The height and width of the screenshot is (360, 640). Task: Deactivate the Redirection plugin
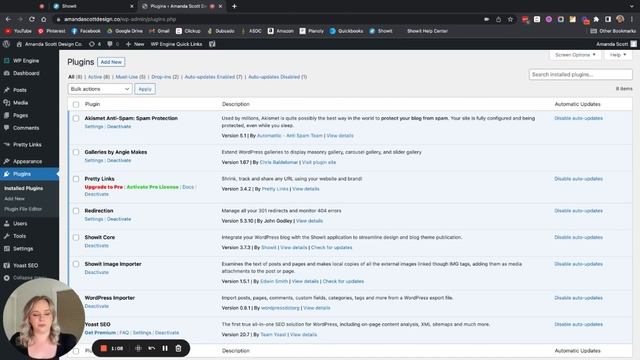click(119, 219)
